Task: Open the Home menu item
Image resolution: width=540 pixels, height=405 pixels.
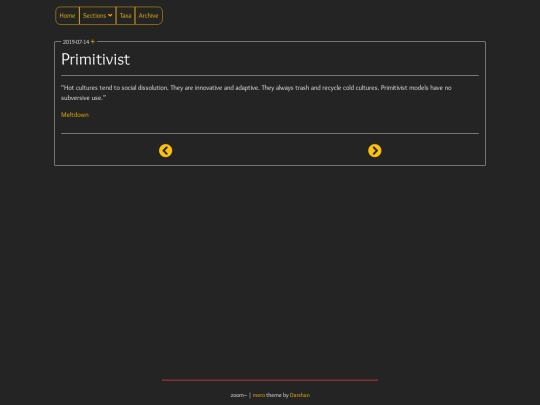Action: point(67,15)
